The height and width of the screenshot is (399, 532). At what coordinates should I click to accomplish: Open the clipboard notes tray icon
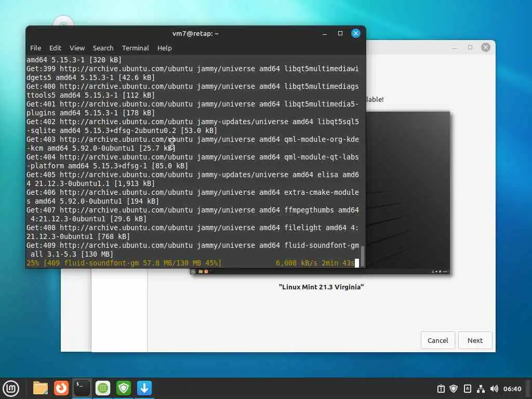(x=467, y=389)
